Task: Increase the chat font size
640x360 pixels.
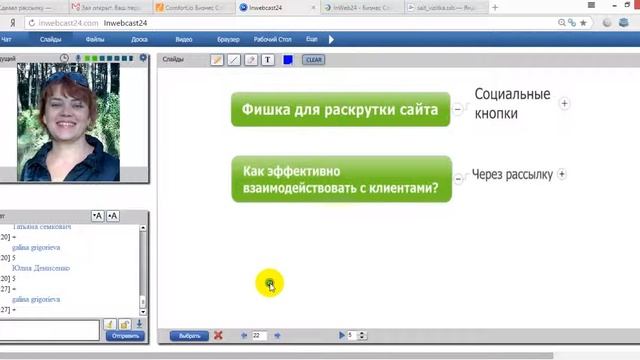Action: (x=113, y=216)
